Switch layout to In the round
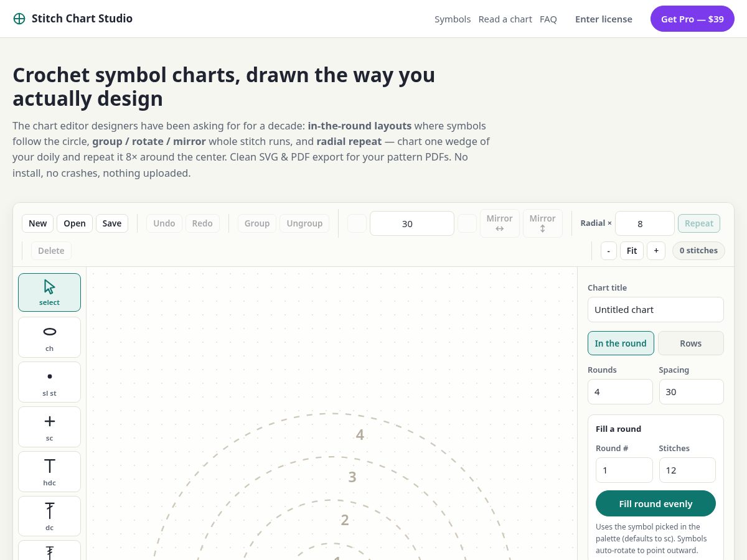The width and height of the screenshot is (747, 560). pos(621,343)
